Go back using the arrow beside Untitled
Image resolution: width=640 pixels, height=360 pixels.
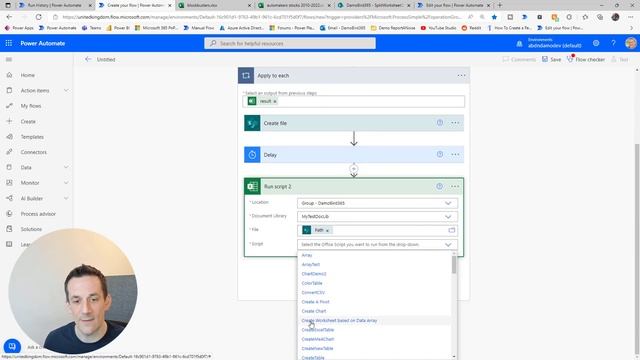coord(88,59)
